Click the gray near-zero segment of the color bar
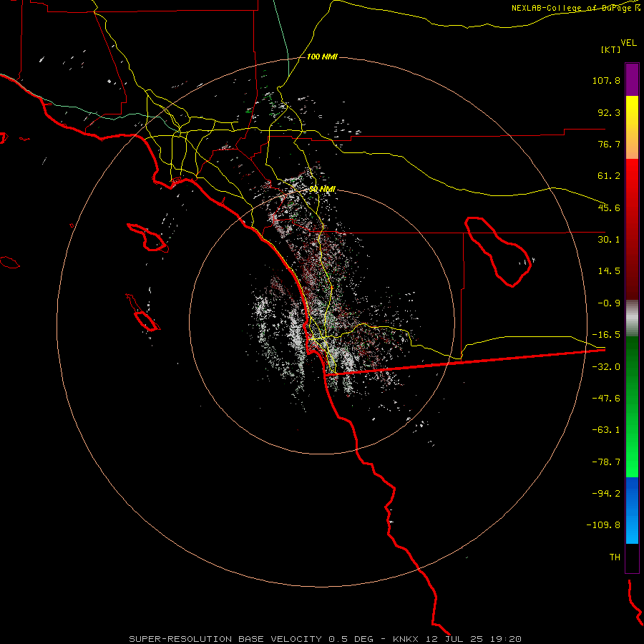This screenshot has width=644, height=644. tap(632, 318)
